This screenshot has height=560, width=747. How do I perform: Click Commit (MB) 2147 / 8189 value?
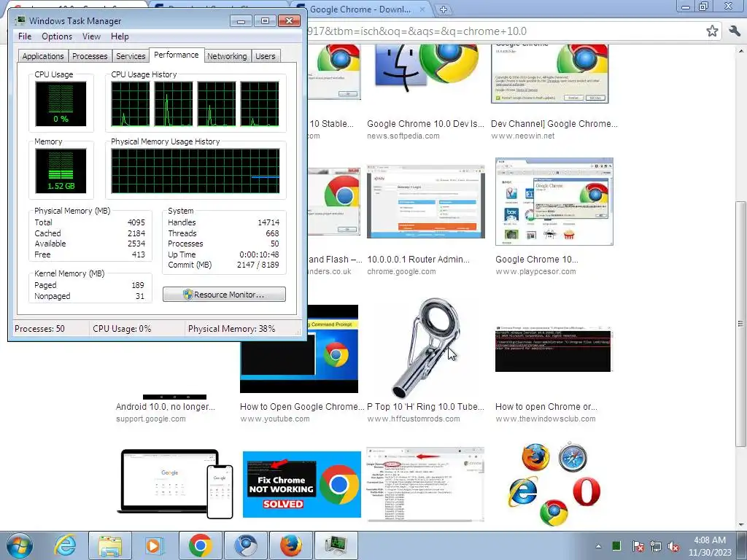click(x=258, y=265)
